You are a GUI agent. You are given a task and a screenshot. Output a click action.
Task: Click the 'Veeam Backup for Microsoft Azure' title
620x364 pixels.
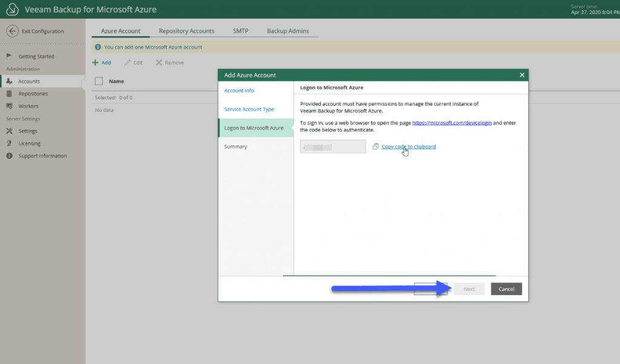click(91, 10)
